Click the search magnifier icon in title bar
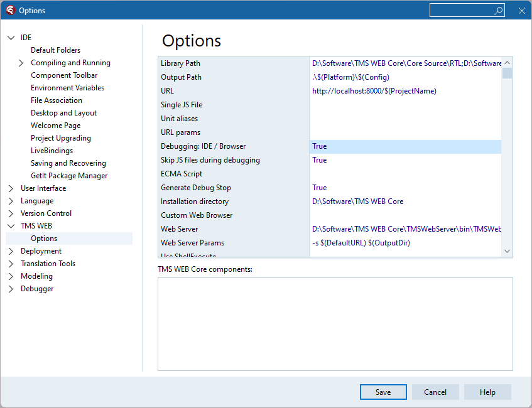The height and width of the screenshot is (408, 532). pos(499,11)
